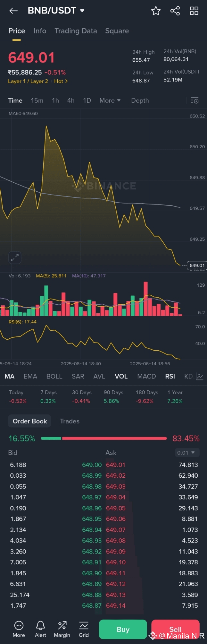This screenshot has width=207, height=644.
Task: Enable the MACD indicator
Action: pos(146,376)
